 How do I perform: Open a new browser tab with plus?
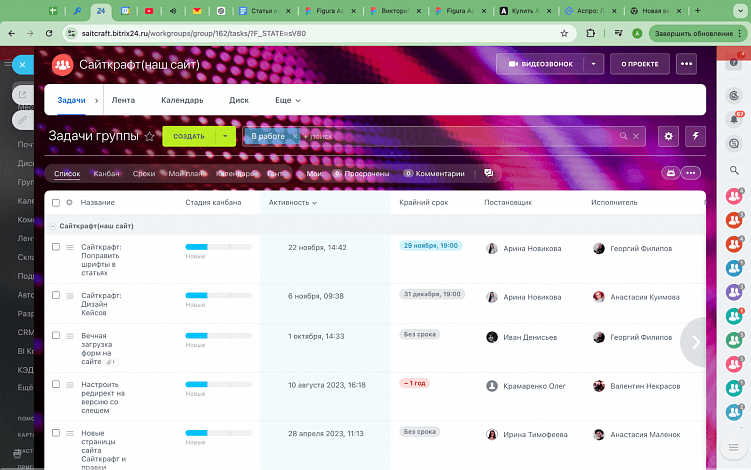pos(697,11)
